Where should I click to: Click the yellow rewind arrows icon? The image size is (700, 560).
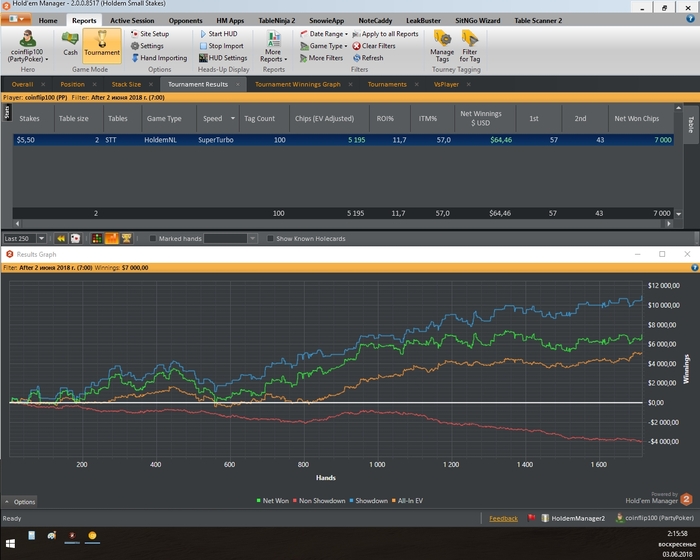(61, 238)
